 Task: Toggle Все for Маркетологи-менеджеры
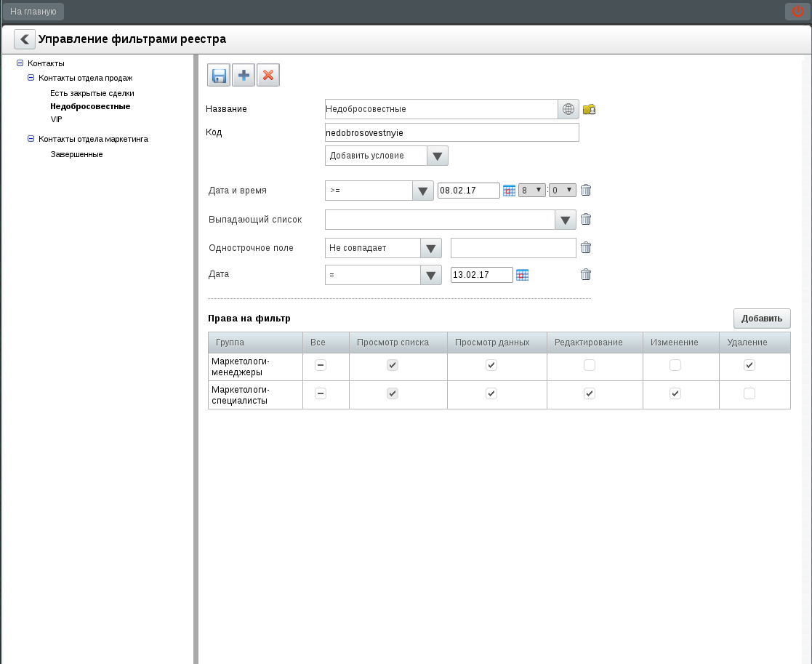tap(321, 365)
